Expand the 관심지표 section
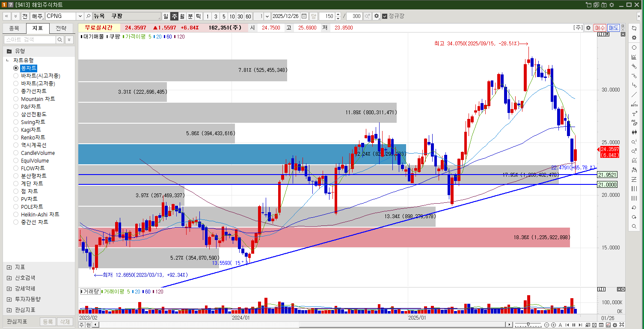 click(9, 310)
